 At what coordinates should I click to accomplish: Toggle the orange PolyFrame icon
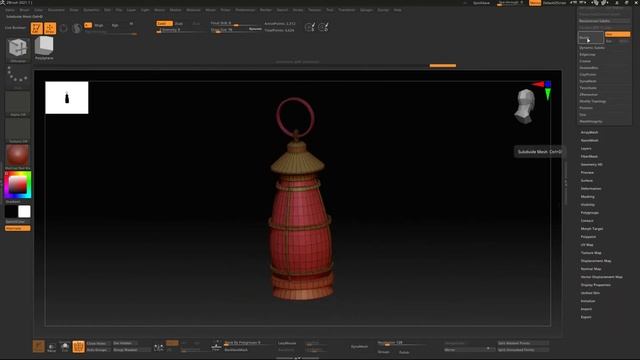click(78, 347)
